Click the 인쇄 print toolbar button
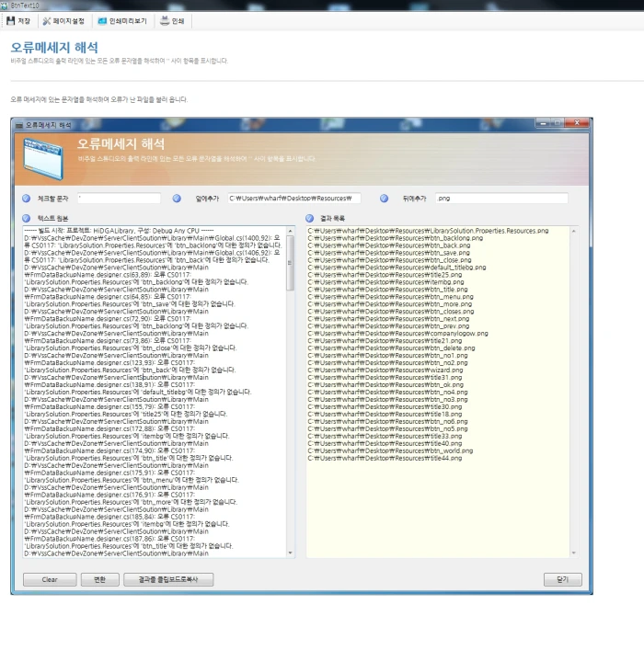 (x=172, y=20)
